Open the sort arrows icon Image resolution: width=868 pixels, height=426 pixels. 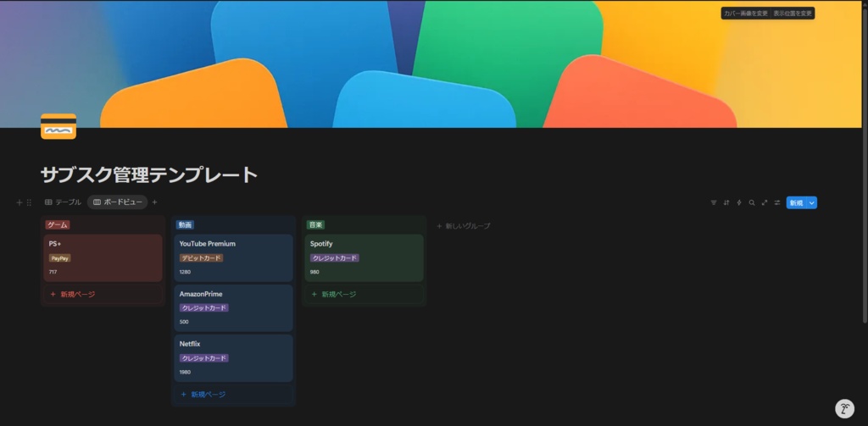pos(726,202)
